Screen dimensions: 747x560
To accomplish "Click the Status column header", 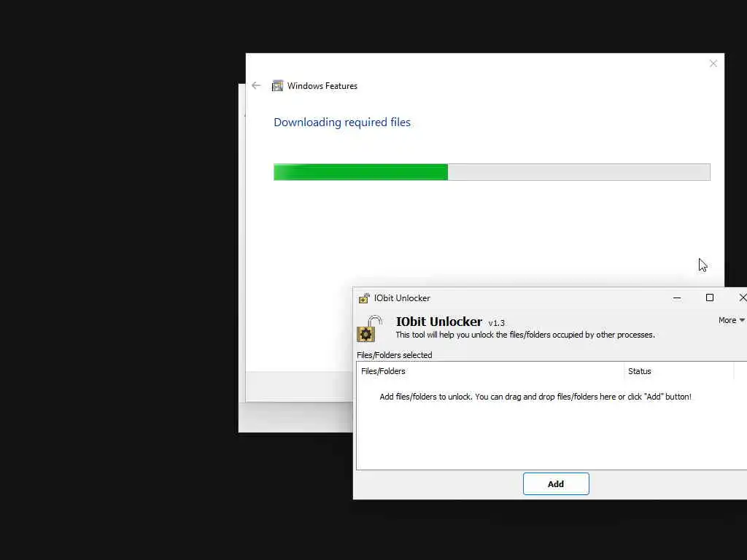I will click(679, 371).
